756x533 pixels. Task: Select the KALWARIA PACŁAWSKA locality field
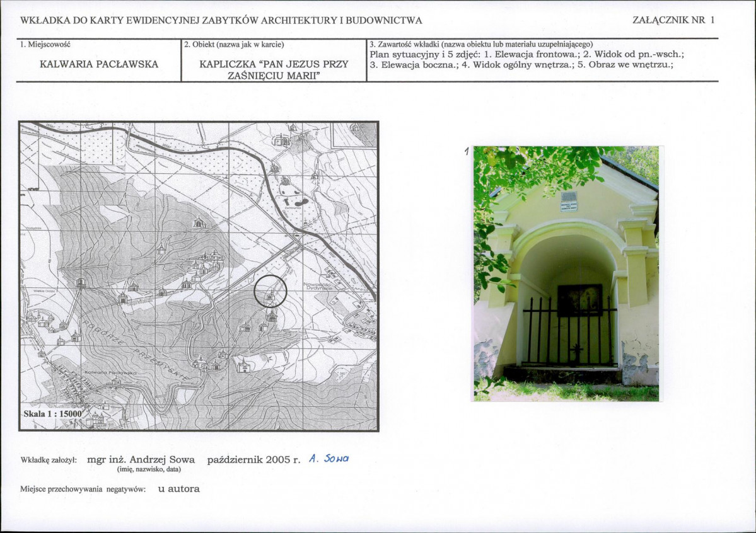[x=99, y=64]
